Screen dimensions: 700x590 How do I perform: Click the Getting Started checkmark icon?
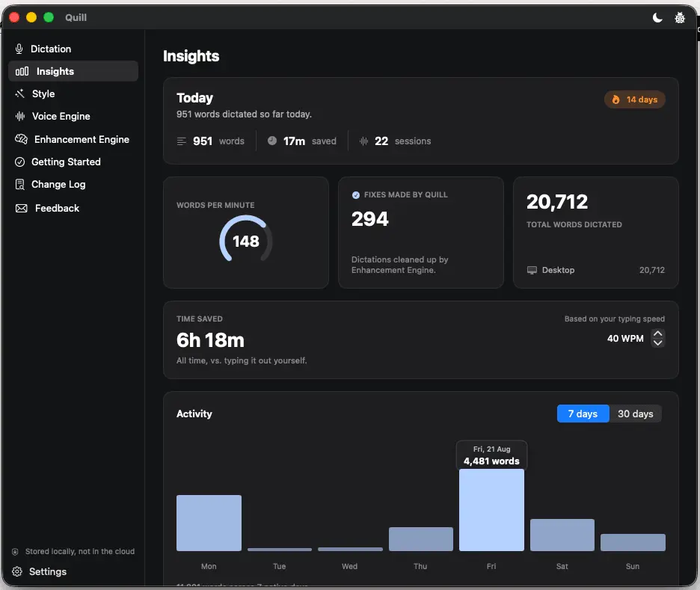[19, 162]
